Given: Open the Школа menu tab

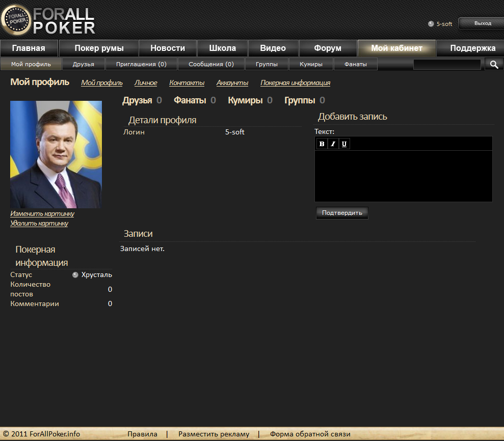Looking at the screenshot, I should pyautogui.click(x=222, y=48).
